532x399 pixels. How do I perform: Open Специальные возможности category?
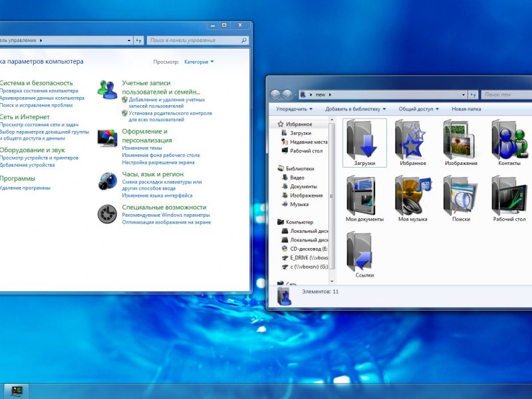tap(164, 207)
